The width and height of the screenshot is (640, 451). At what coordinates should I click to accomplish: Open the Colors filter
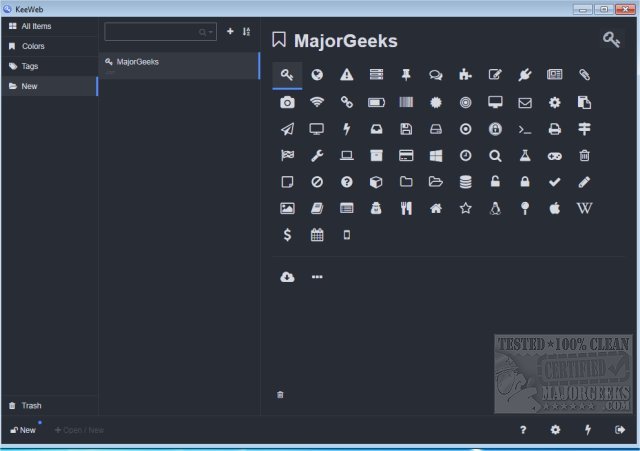tap(49, 46)
